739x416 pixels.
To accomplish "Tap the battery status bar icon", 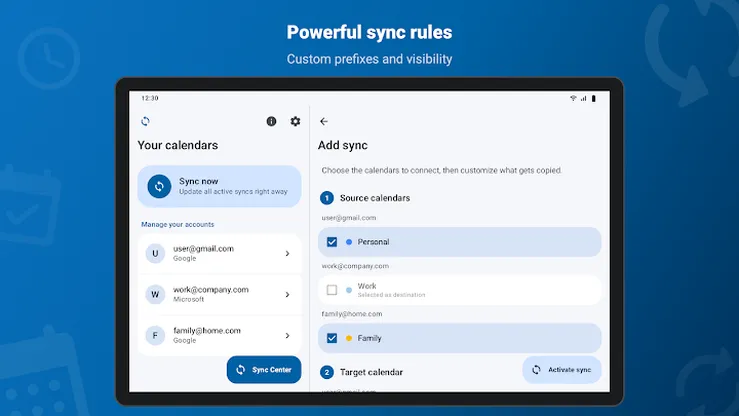I will [x=594, y=98].
